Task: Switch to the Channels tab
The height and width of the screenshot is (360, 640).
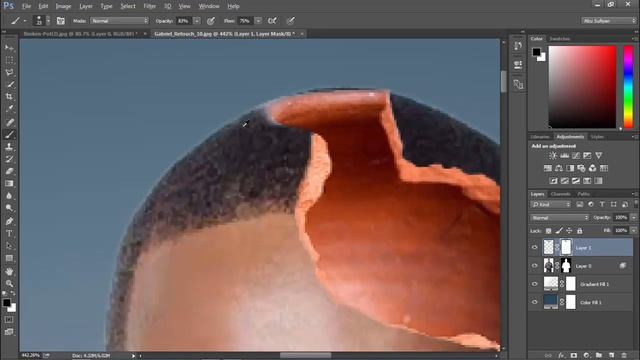Action: tap(560, 194)
